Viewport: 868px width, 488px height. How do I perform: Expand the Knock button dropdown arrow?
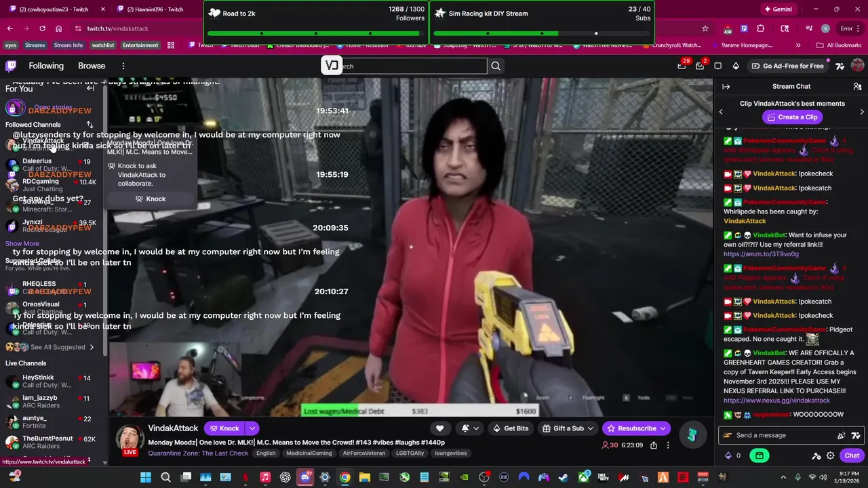point(252,428)
